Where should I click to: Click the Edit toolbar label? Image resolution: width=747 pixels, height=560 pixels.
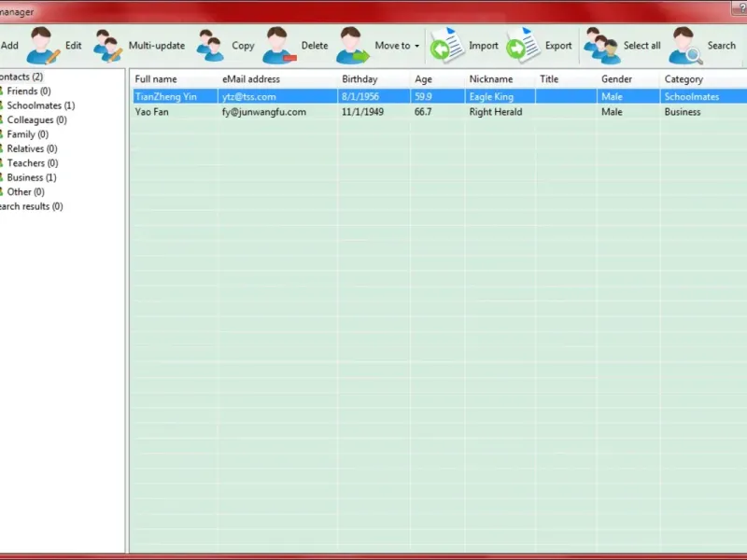click(74, 46)
